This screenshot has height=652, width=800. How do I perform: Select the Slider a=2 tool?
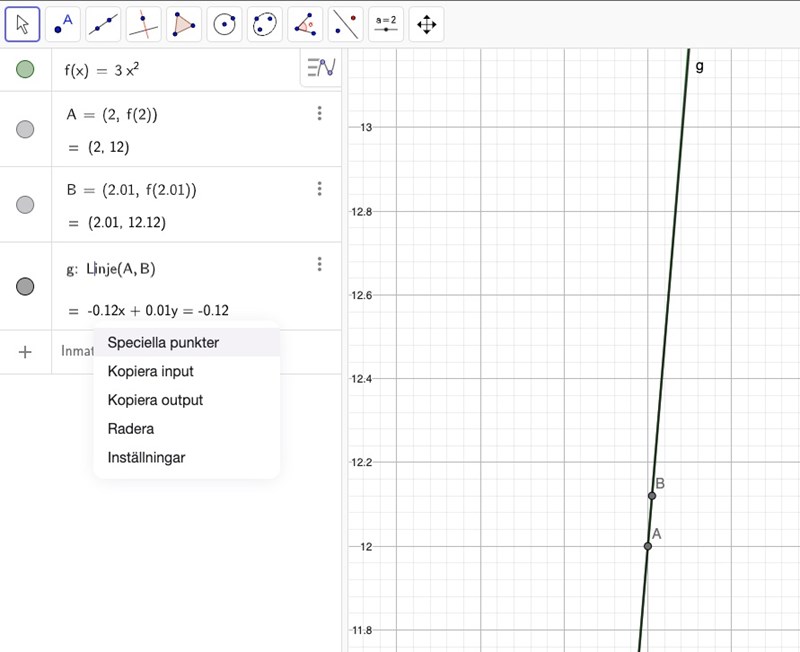[386, 24]
